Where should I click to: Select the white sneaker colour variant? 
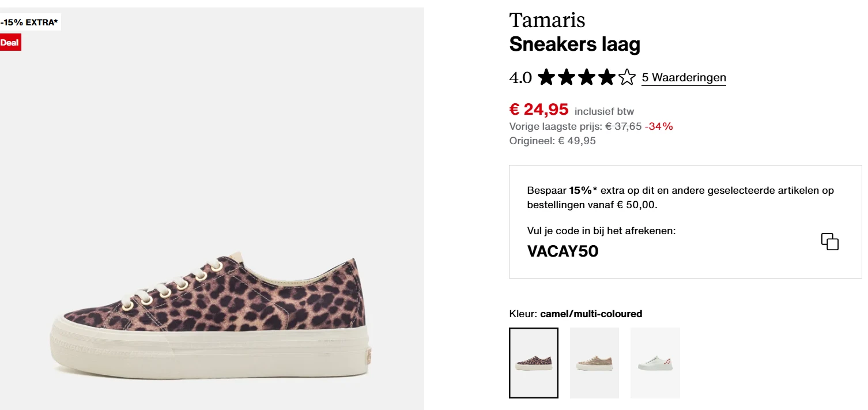pyautogui.click(x=655, y=363)
